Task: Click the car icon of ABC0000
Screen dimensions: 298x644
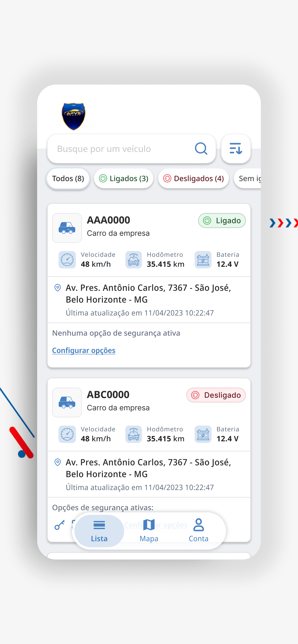Action: coord(67,402)
